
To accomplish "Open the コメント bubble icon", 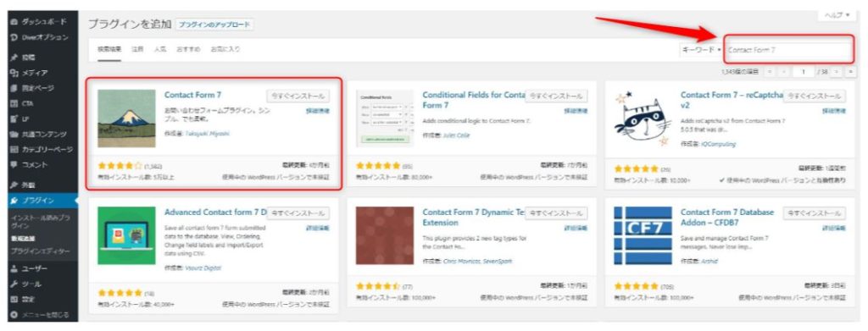I will pos(14,165).
